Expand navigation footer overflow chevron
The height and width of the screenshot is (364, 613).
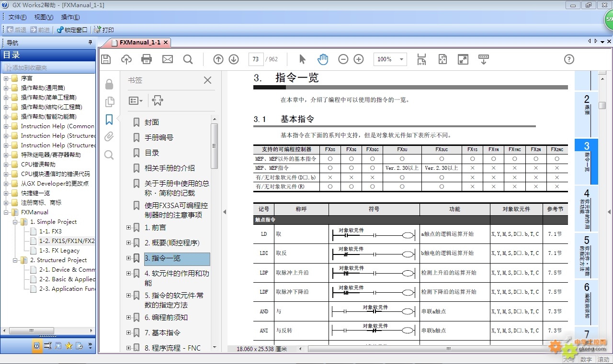tap(91, 346)
